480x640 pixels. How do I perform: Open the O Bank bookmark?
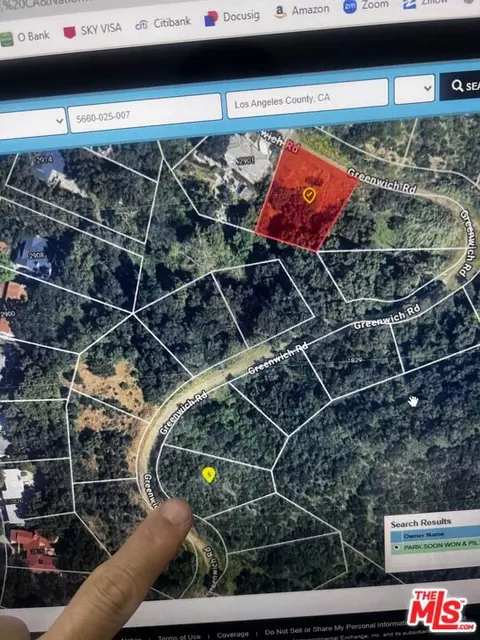pos(25,38)
